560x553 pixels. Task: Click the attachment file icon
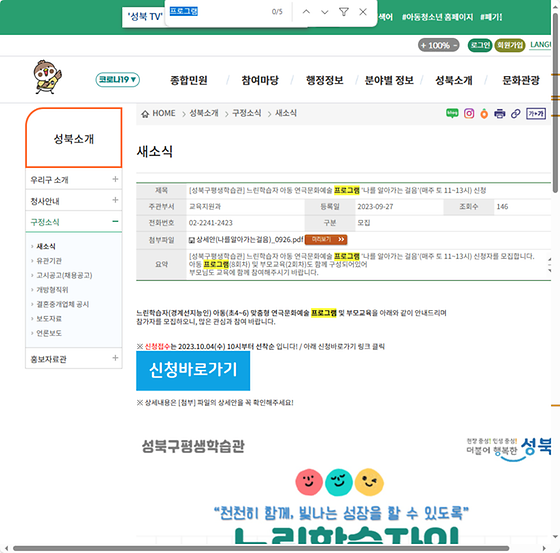(192, 240)
